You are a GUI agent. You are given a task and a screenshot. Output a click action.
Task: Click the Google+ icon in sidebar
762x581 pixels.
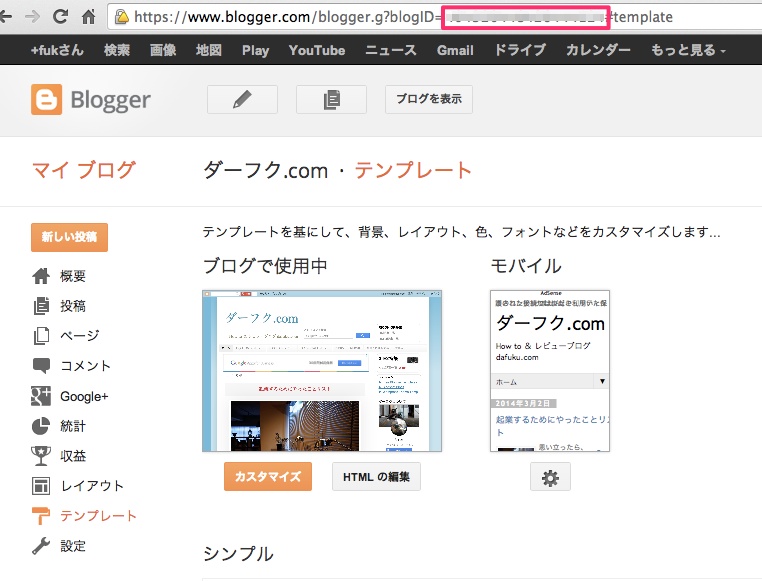[41, 396]
